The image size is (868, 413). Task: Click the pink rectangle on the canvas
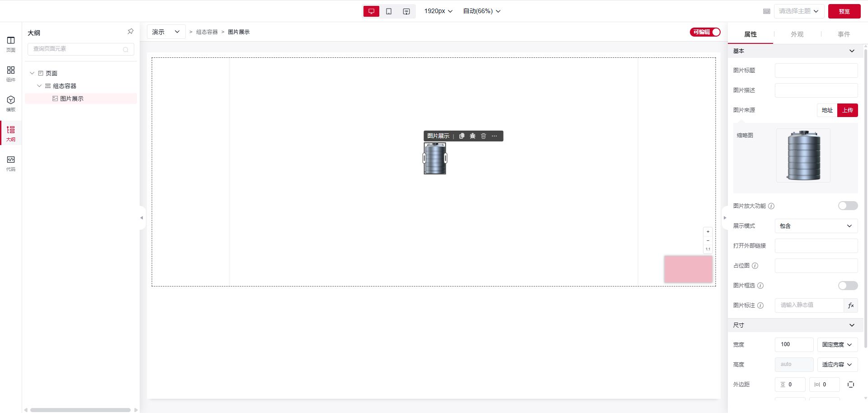688,269
